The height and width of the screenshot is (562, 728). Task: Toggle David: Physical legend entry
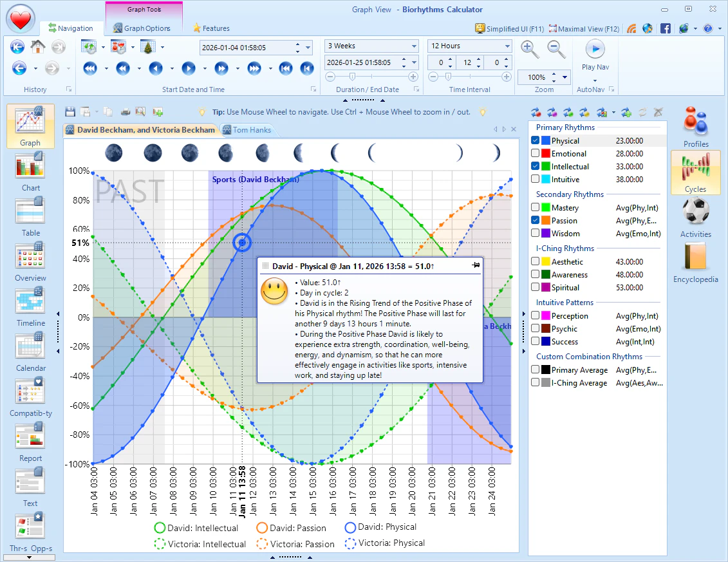[x=380, y=527]
